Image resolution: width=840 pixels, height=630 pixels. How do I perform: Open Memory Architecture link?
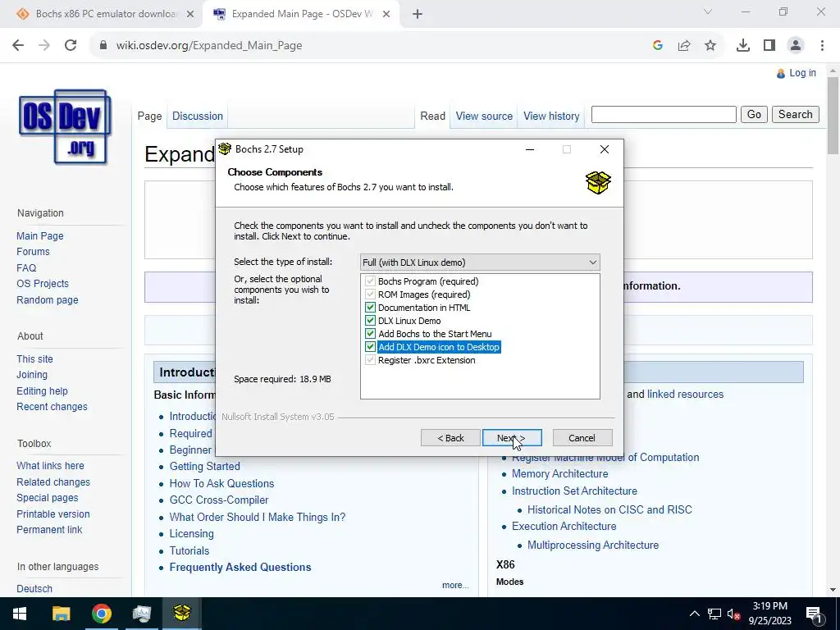point(559,473)
